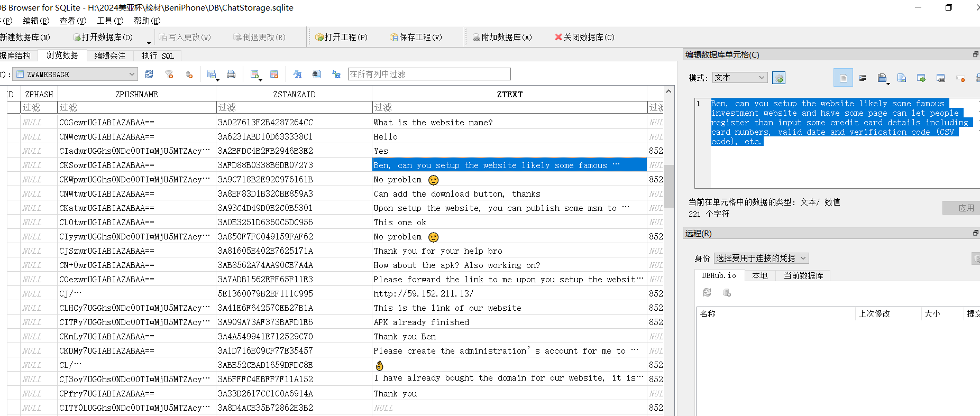This screenshot has width=980, height=416.
Task: Set the cell to NULL icon
Action: pos(960,78)
